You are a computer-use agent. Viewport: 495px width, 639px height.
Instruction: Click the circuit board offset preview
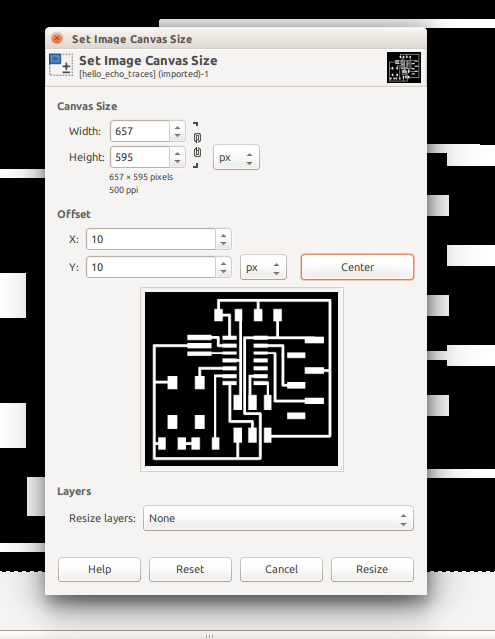coord(242,379)
